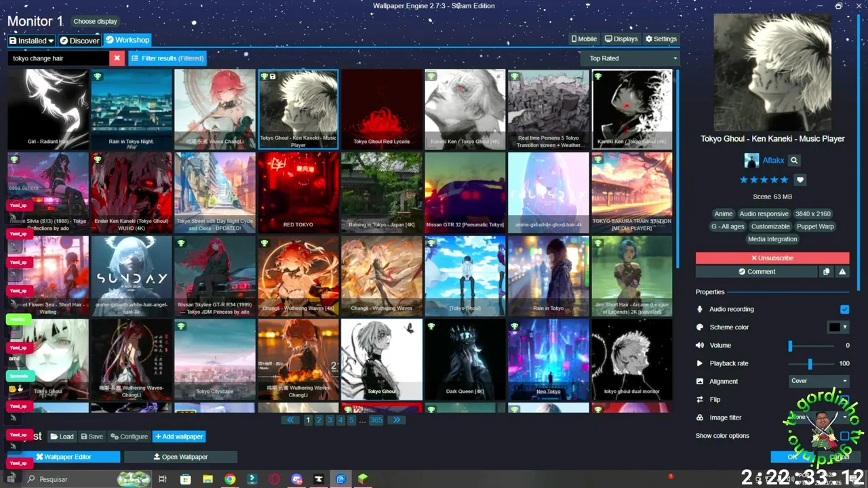The height and width of the screenshot is (488, 868).
Task: Select the Tokyo Ghoul Red Lycoris wallpaper
Action: click(381, 109)
